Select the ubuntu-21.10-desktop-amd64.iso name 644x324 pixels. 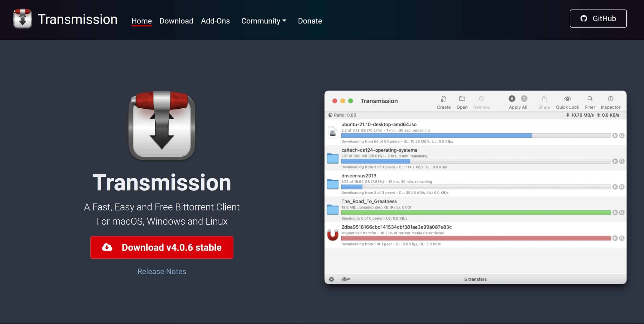coord(379,124)
